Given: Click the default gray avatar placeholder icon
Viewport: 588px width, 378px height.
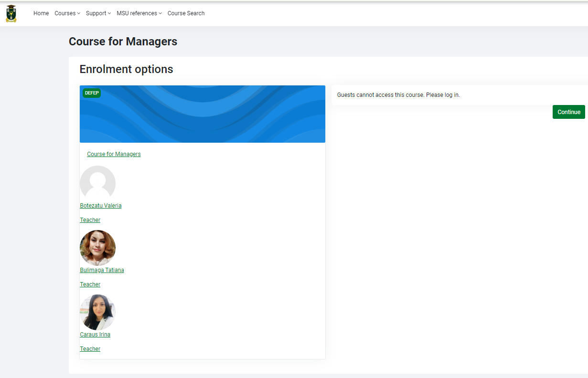Looking at the screenshot, I should pos(97,183).
